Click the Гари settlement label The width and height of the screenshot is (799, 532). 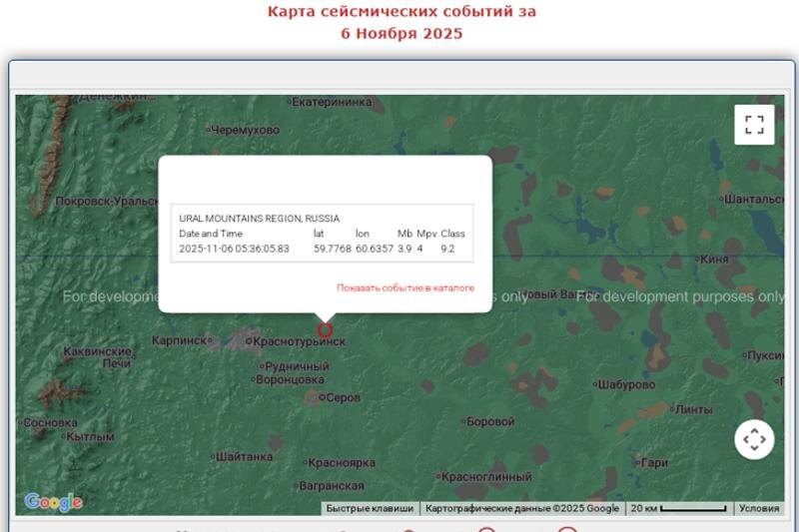(x=654, y=463)
